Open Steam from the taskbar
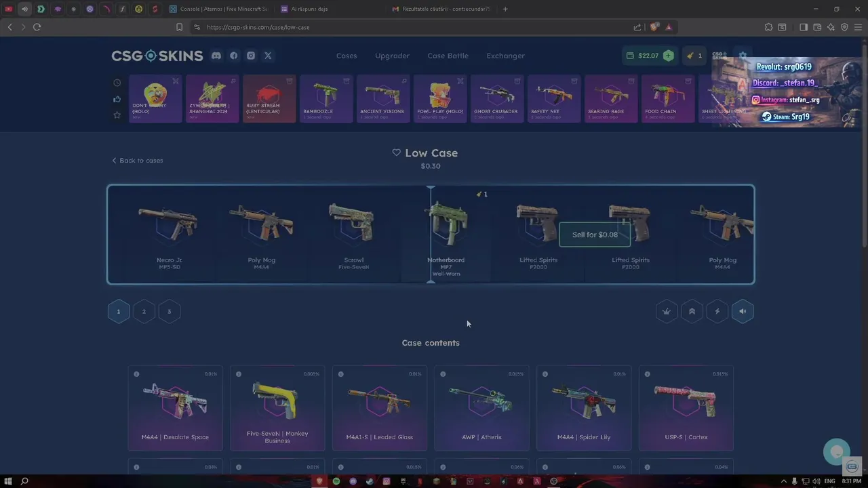Image resolution: width=868 pixels, height=488 pixels. coord(370,481)
